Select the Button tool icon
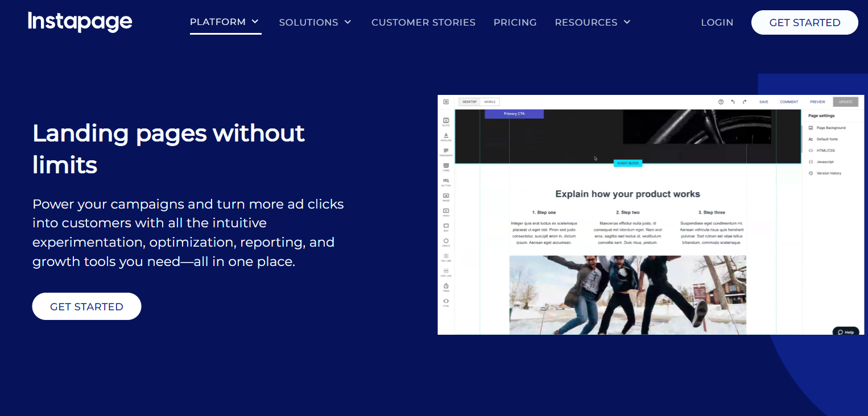 pos(446,182)
